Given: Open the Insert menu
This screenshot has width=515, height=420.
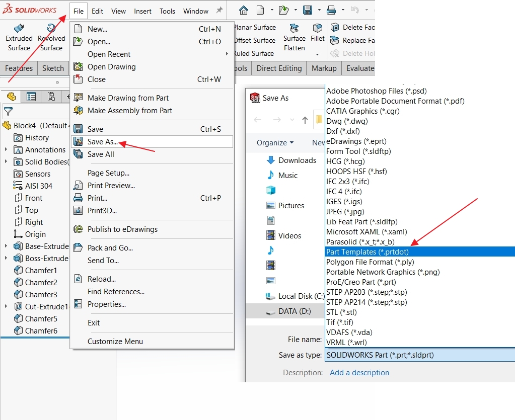Looking at the screenshot, I should coord(142,11).
